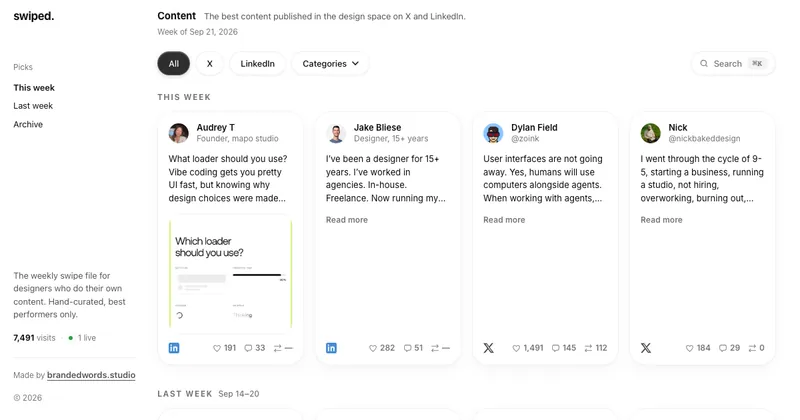800x420 pixels.
Task: Click 'Designer, 15+ years' subtitle
Action: pyautogui.click(x=391, y=138)
